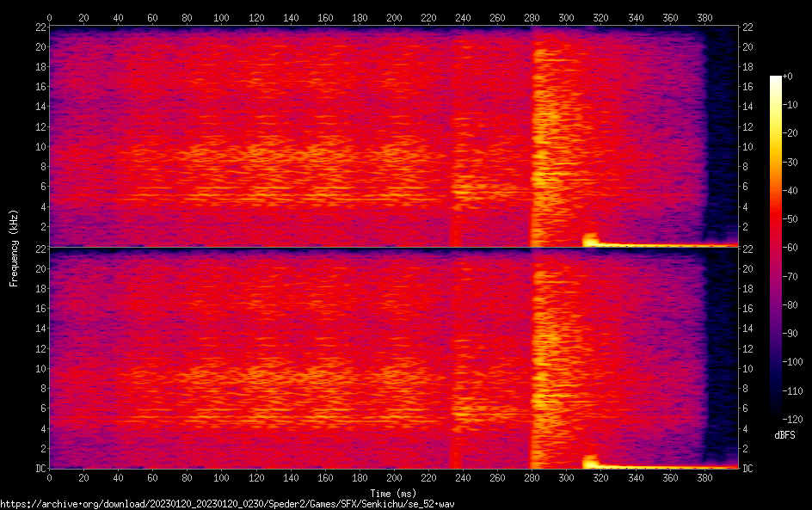Image resolution: width=812 pixels, height=510 pixels.
Task: Click the "Frequency (kHz)" axis label
Action: click(14, 247)
